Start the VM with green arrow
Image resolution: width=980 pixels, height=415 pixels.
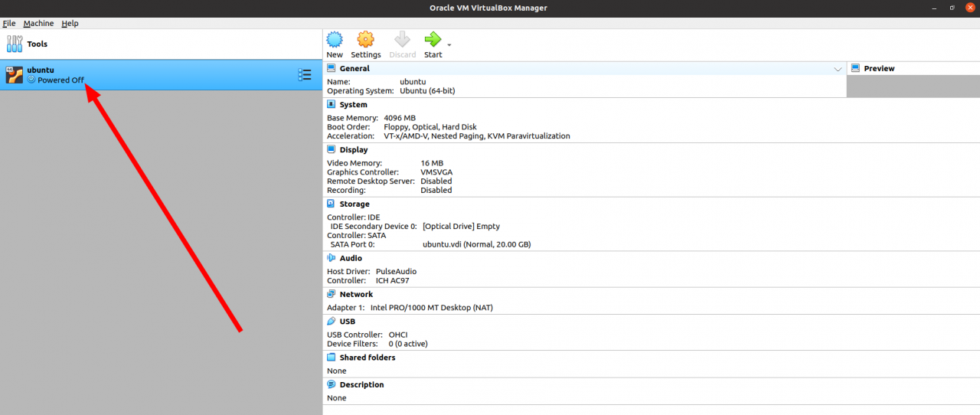pyautogui.click(x=433, y=40)
